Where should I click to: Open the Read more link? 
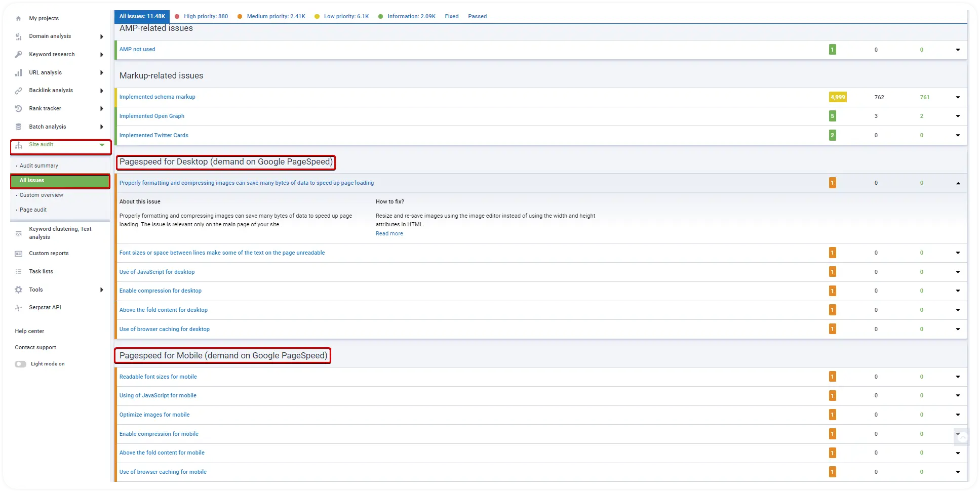389,234
